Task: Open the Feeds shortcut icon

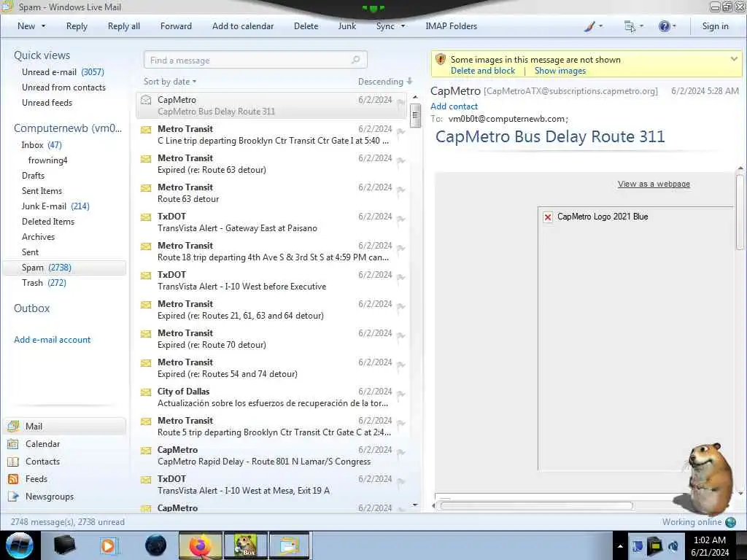Action: (13, 479)
